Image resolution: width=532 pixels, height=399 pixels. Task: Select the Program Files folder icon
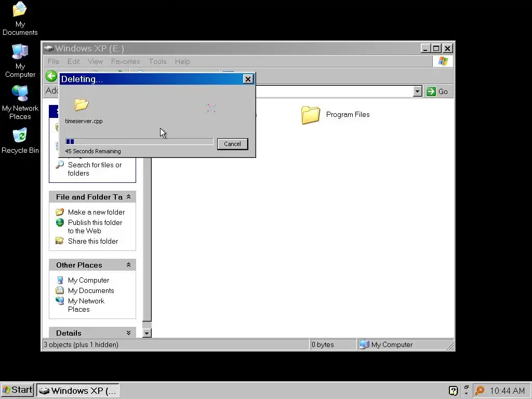[x=311, y=115]
